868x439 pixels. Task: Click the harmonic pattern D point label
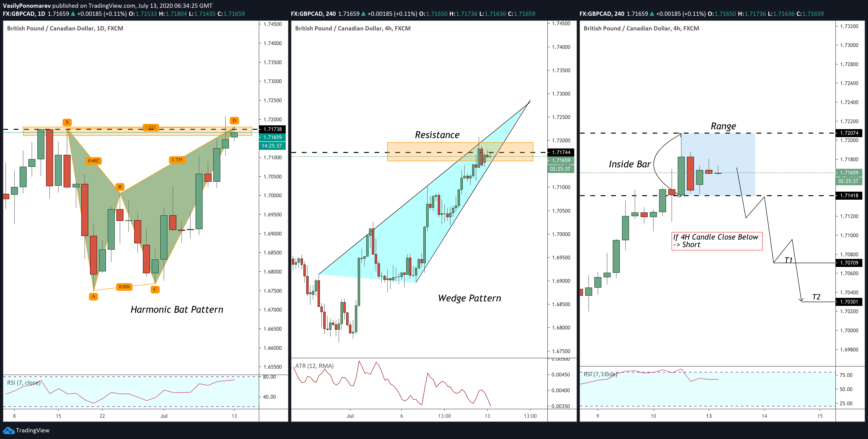[234, 120]
